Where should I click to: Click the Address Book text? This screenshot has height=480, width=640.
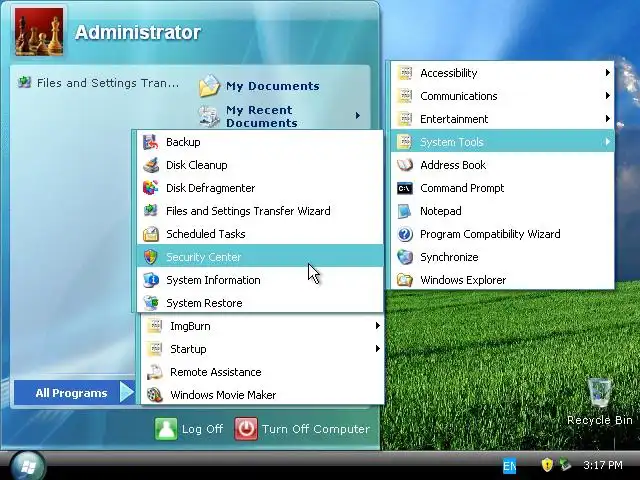(x=453, y=165)
